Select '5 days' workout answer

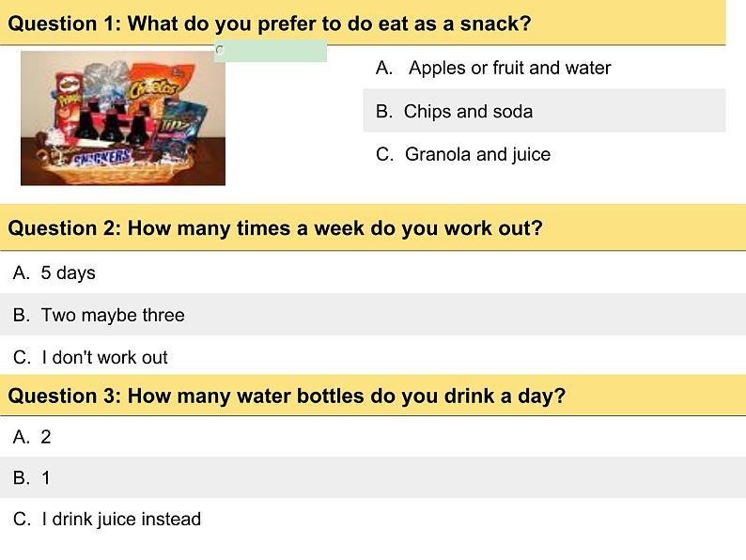(68, 272)
